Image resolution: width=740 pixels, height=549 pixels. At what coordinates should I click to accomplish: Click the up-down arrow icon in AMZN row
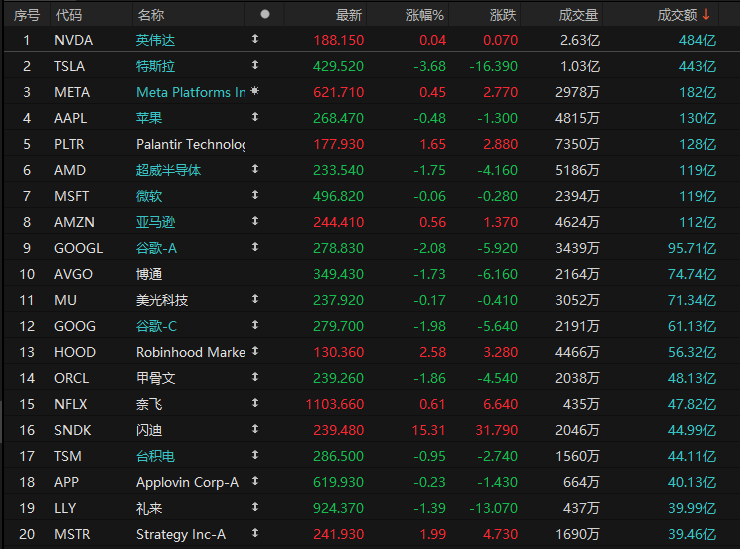[255, 220]
